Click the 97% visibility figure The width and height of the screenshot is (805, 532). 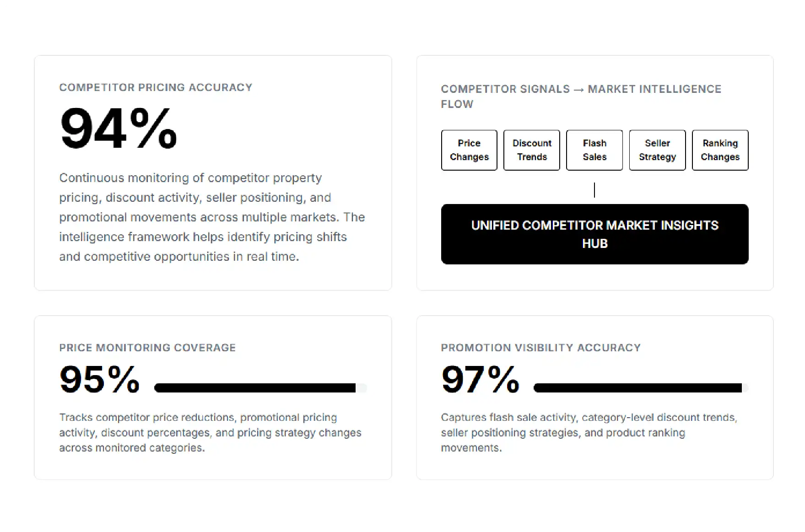point(481,379)
